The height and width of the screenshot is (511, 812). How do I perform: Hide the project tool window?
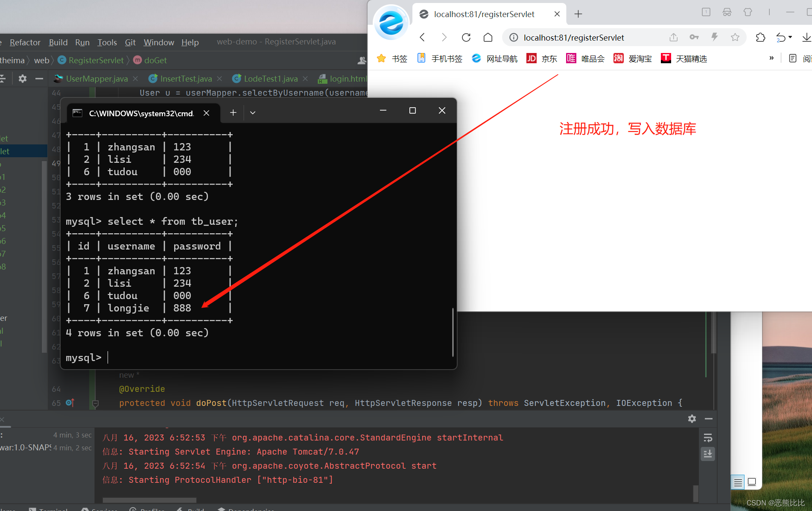[39, 79]
